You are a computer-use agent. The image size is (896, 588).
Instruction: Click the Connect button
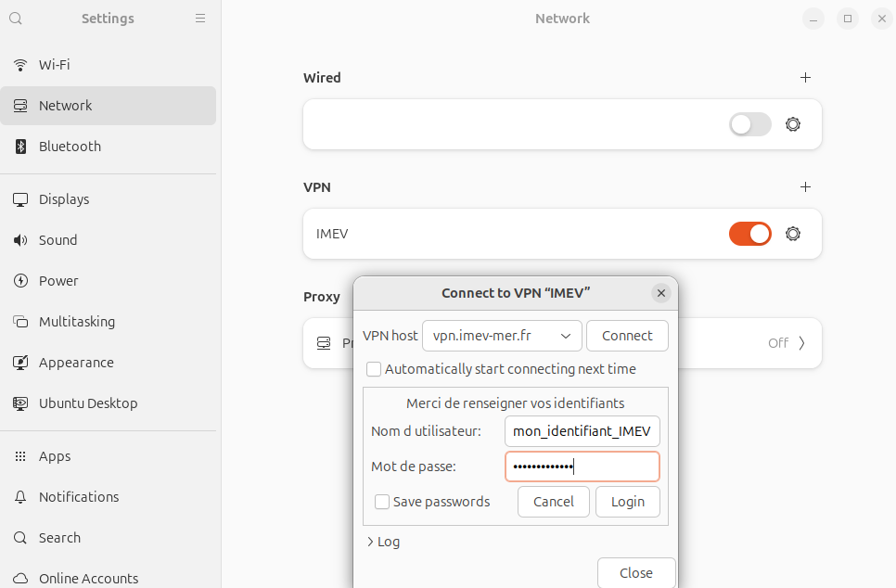click(x=627, y=336)
